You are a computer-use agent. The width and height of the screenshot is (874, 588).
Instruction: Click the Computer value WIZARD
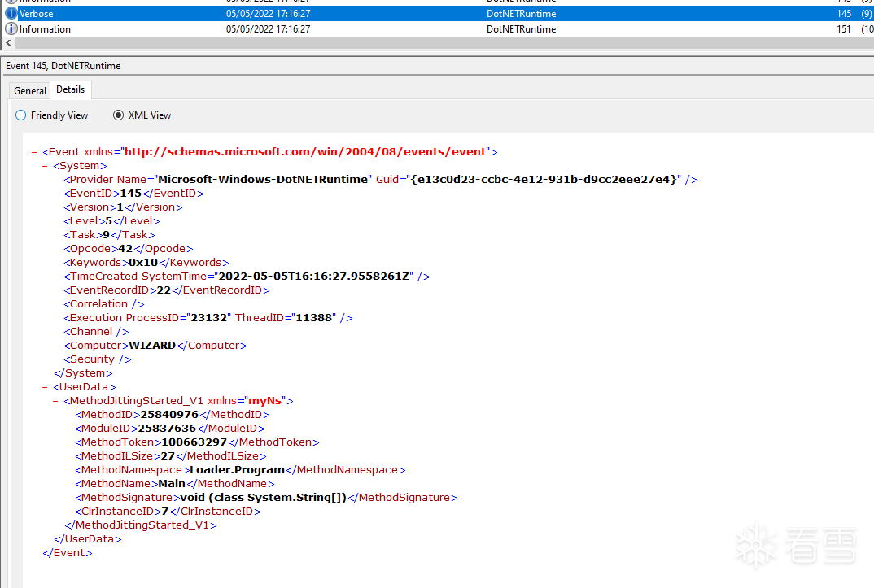[152, 345]
